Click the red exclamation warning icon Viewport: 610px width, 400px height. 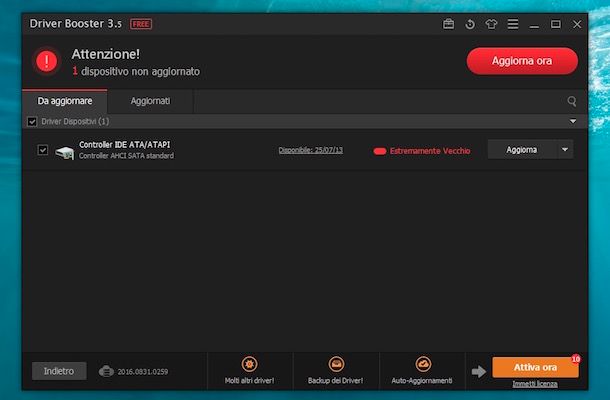coord(47,61)
